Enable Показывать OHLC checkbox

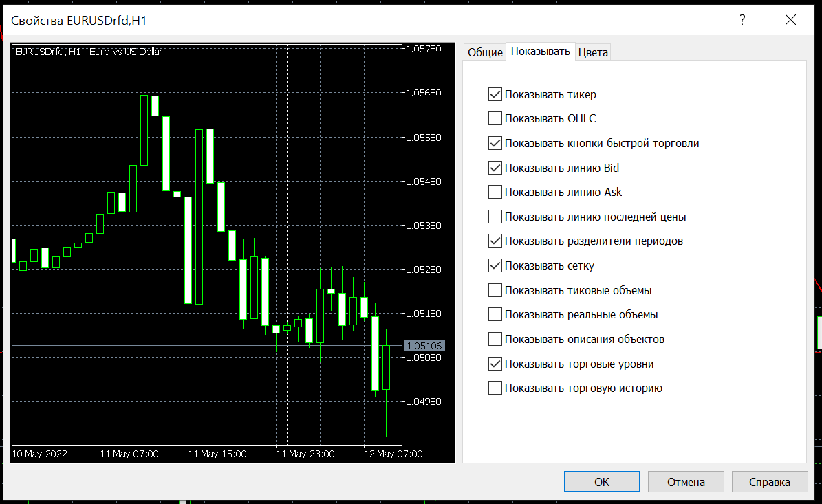point(495,118)
